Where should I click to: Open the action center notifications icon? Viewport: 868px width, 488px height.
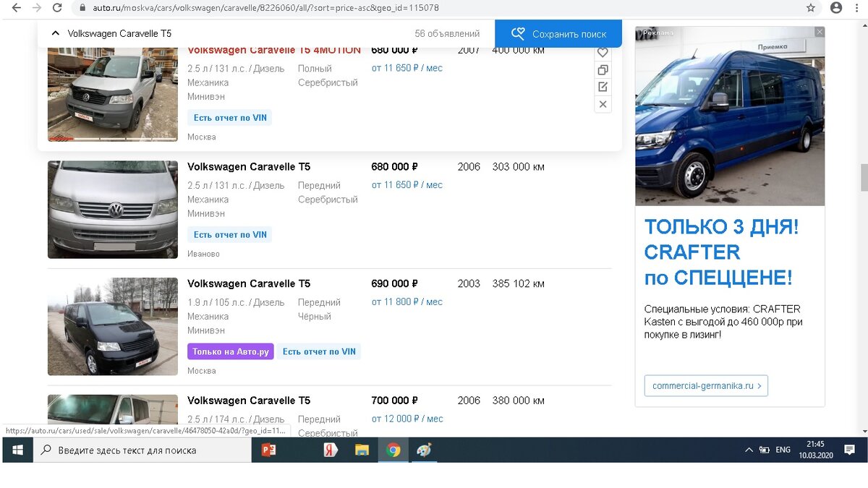(849, 450)
